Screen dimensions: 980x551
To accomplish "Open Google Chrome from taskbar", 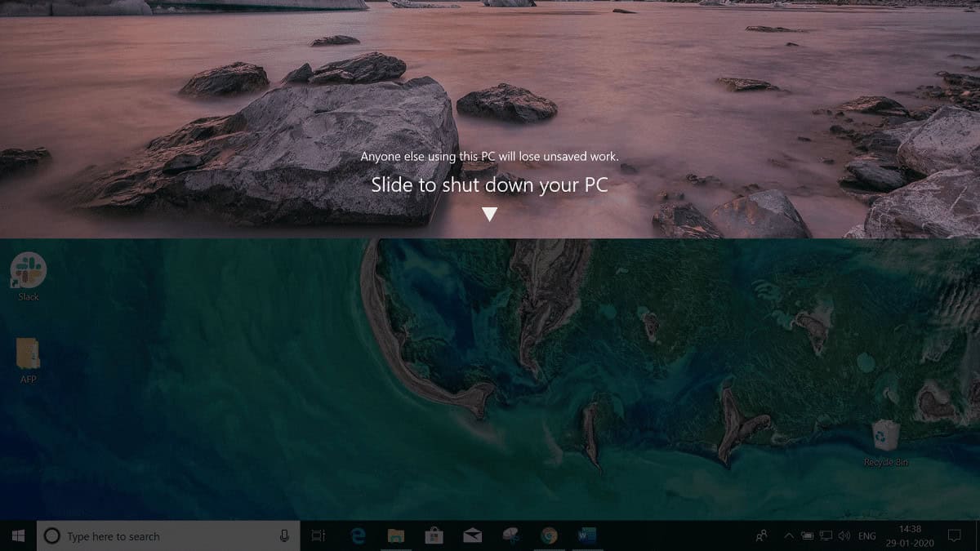I will point(549,536).
